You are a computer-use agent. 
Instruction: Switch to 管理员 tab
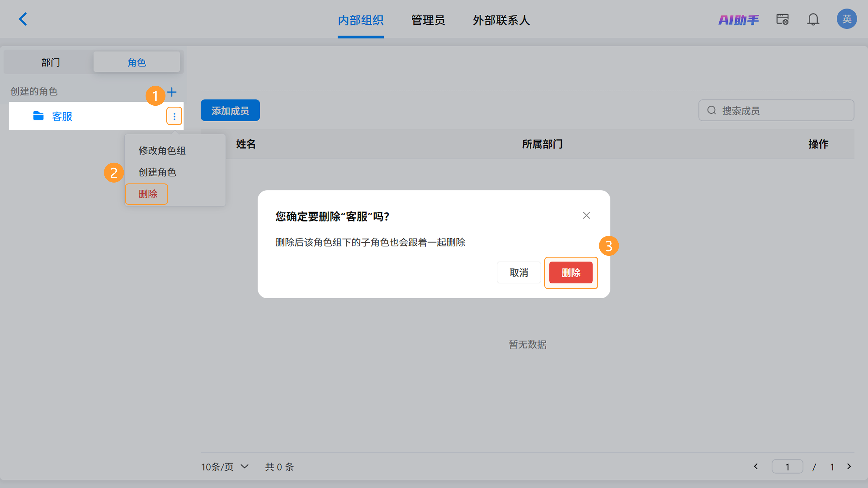point(428,20)
